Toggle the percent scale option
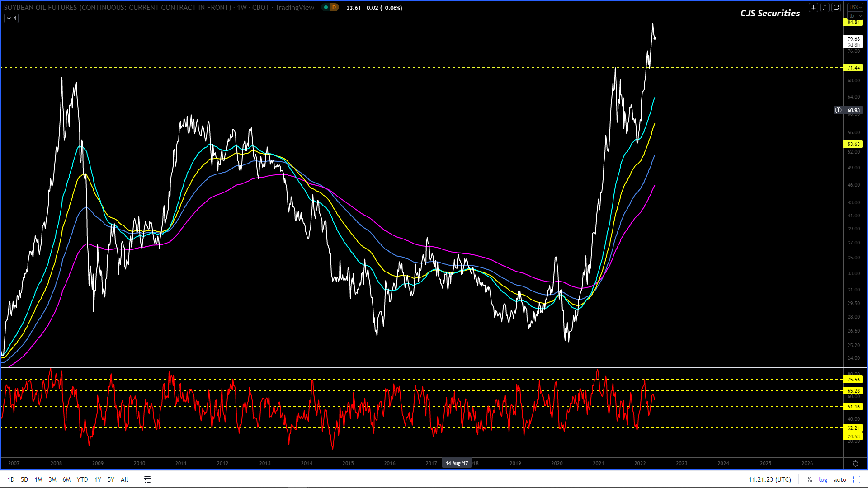The width and height of the screenshot is (868, 488). [x=809, y=479]
